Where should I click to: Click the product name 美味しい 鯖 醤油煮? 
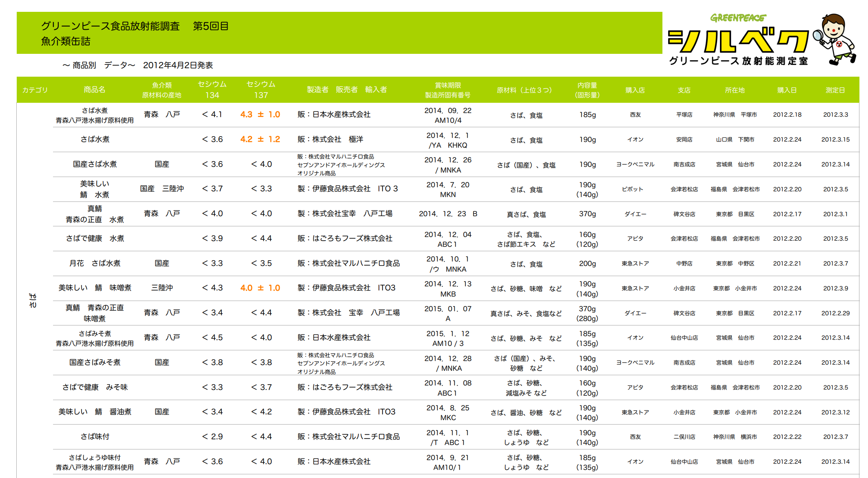tap(95, 412)
